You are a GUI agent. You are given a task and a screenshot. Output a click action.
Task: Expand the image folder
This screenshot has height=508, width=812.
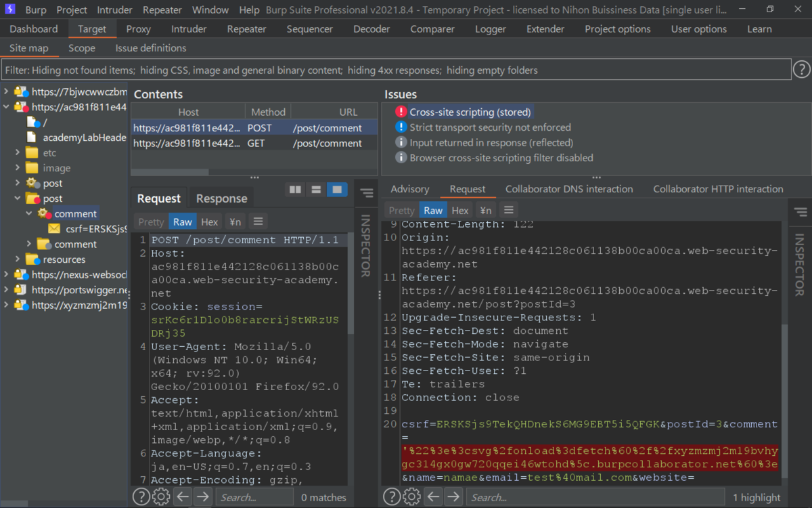(x=18, y=168)
